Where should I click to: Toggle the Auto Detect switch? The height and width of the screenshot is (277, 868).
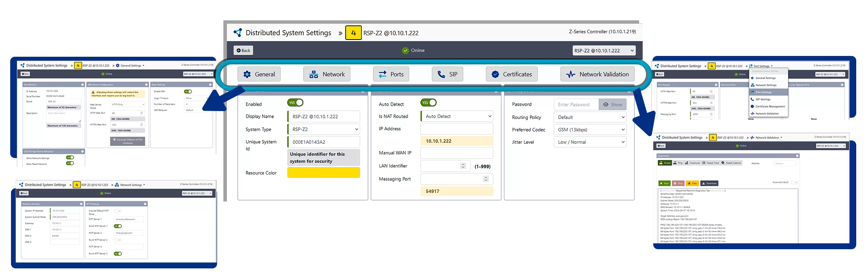(428, 103)
